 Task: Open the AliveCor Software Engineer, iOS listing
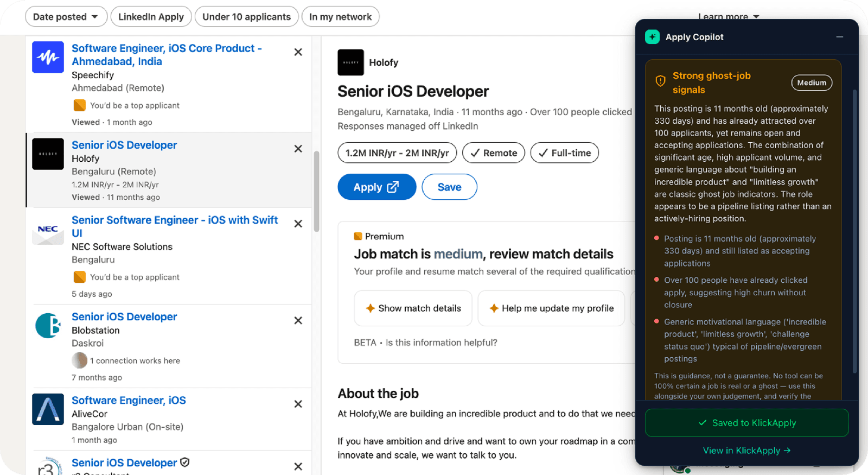[x=129, y=400]
